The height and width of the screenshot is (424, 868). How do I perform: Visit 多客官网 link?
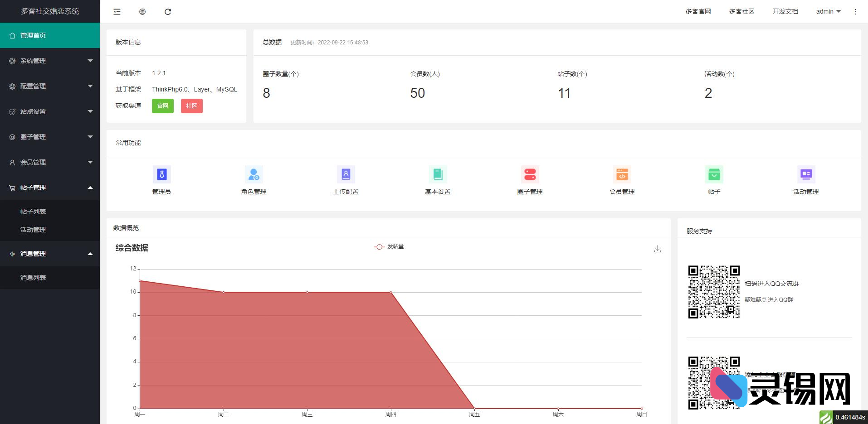[x=698, y=11]
